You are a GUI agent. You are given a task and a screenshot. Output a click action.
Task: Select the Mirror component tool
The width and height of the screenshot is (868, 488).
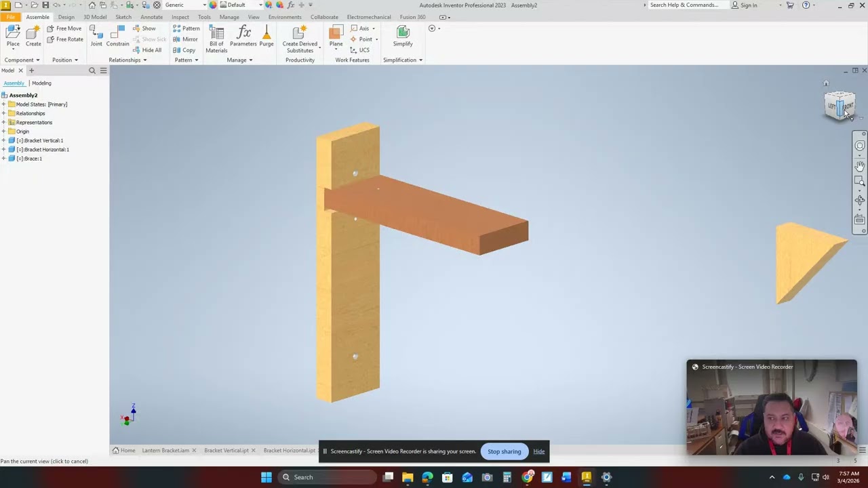point(185,39)
